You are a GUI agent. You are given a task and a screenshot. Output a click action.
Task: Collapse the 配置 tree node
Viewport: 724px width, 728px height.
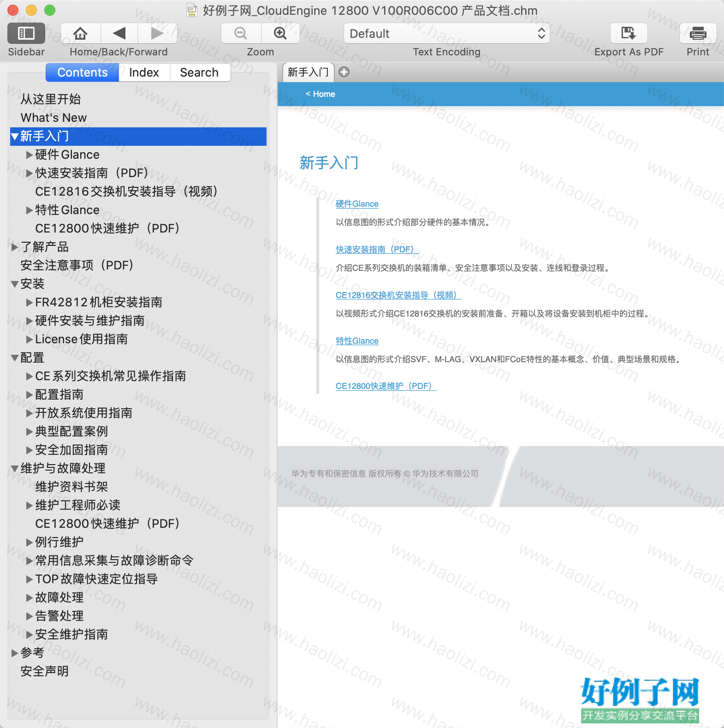point(15,358)
